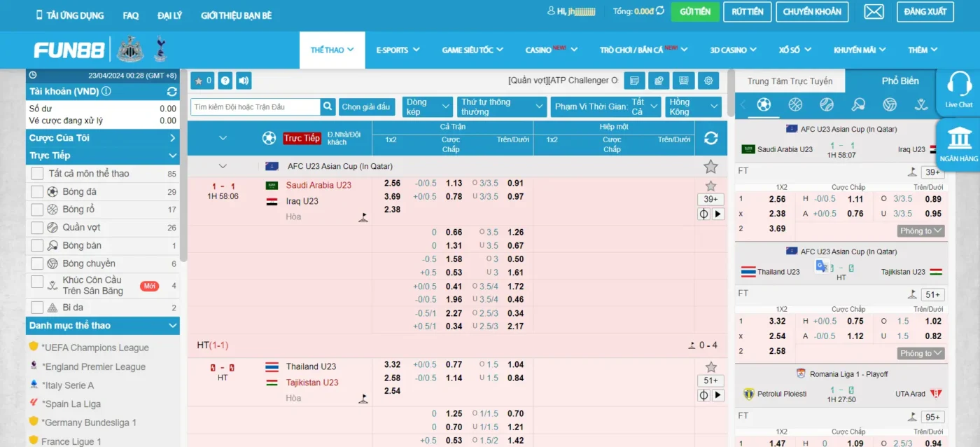Collapse the 'Trực Tiếp' sidebar section
Screen dimensions: 980x447
pyautogui.click(x=103, y=156)
